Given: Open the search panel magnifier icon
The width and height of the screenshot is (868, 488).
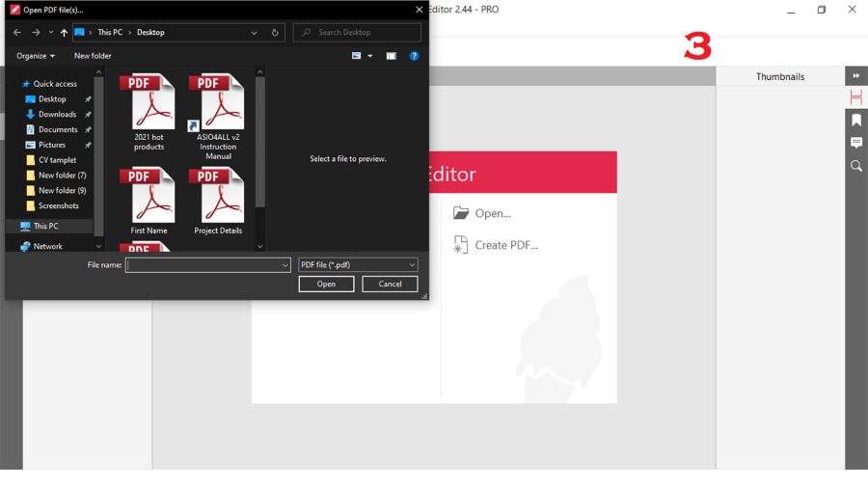Looking at the screenshot, I should click(x=855, y=166).
